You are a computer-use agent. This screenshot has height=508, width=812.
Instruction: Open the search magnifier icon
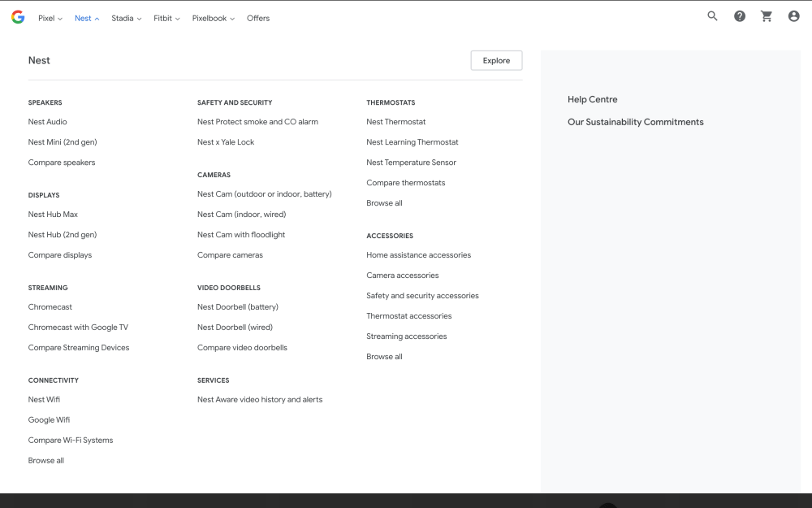pos(712,16)
